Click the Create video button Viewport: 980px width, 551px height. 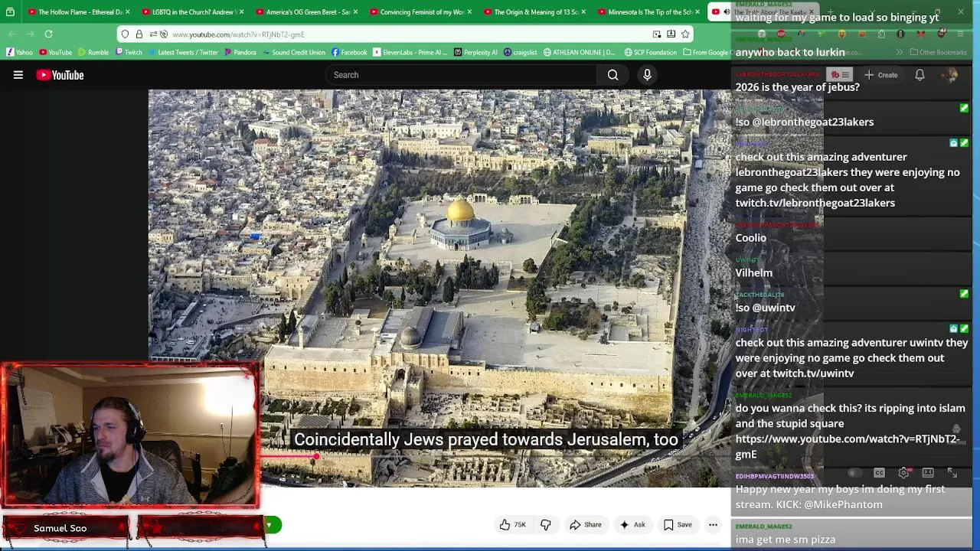pos(880,75)
